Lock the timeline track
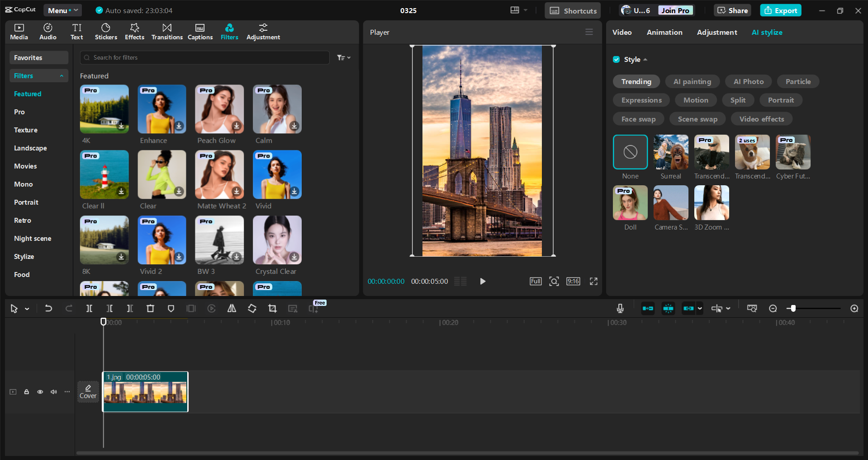Image resolution: width=868 pixels, height=460 pixels. 26,392
